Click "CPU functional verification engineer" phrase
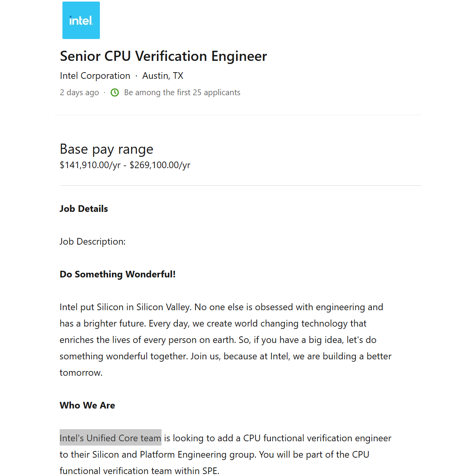This screenshot has height=476, width=476. pos(317,438)
